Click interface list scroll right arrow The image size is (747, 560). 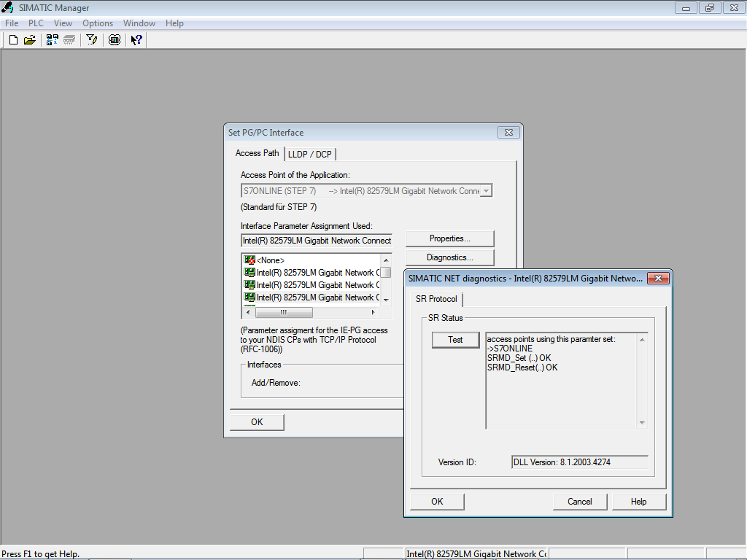click(x=373, y=312)
